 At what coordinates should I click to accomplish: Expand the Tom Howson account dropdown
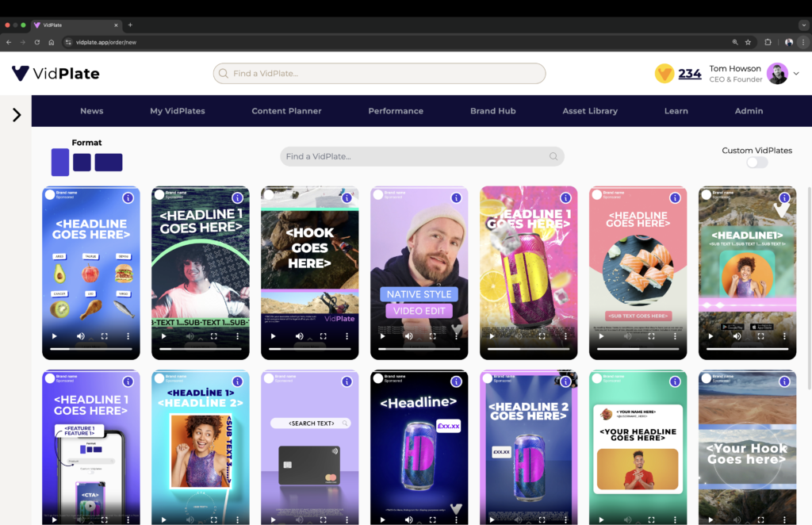pos(796,74)
